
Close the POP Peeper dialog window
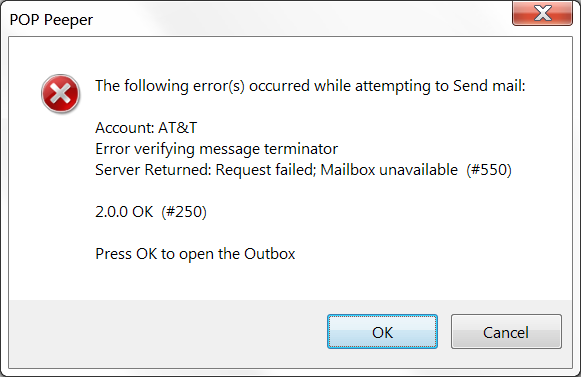542,13
